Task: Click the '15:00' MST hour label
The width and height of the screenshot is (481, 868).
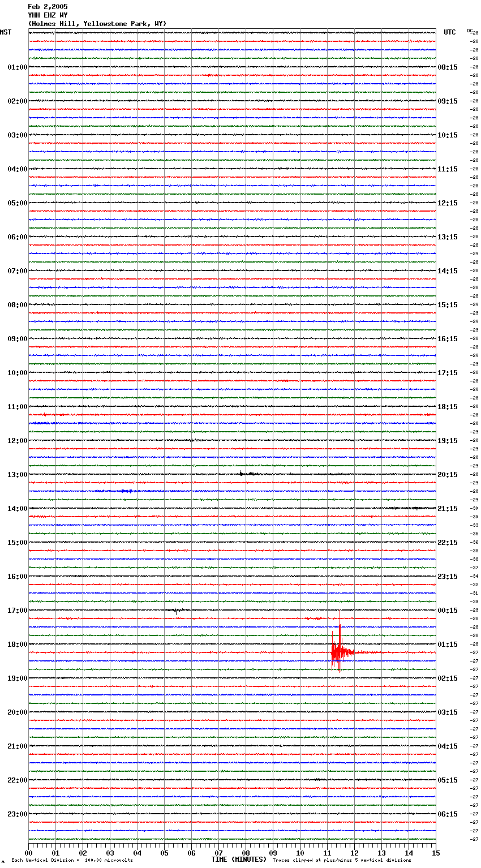Action: tap(18, 543)
